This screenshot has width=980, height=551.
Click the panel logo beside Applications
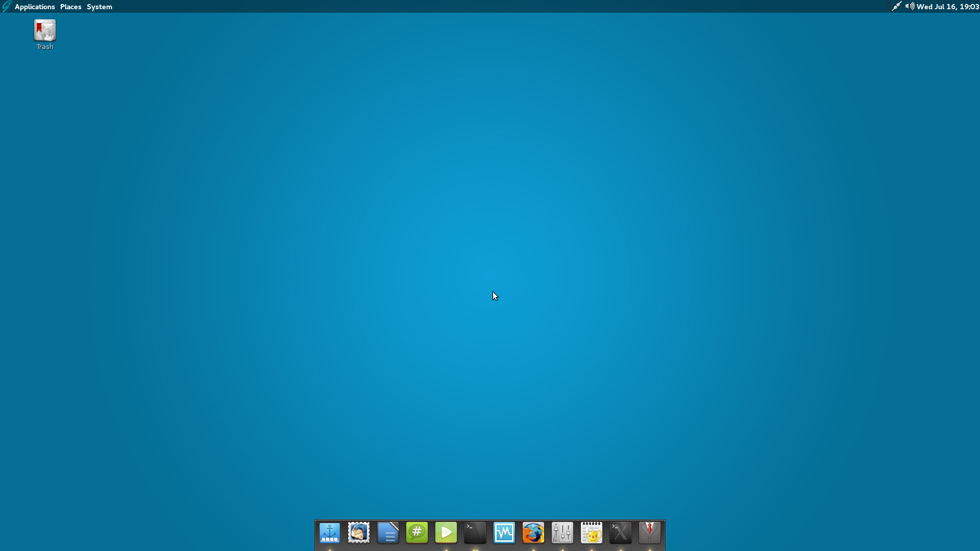pos(7,7)
